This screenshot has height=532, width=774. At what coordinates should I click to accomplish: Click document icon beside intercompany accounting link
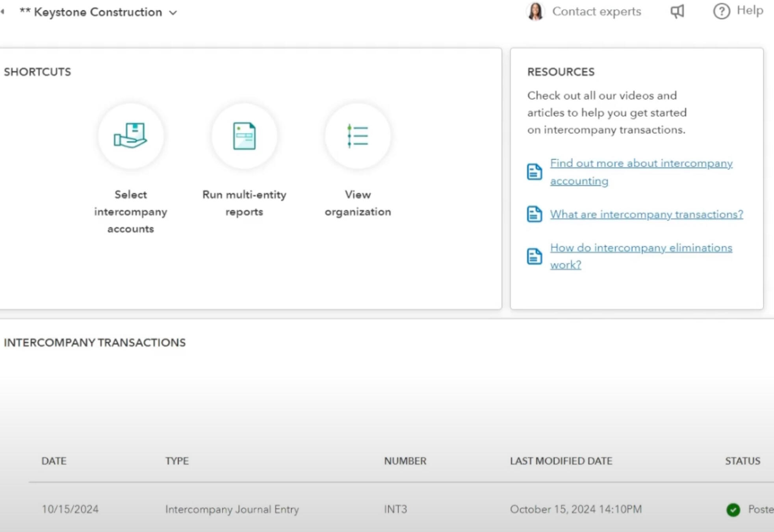coord(534,172)
